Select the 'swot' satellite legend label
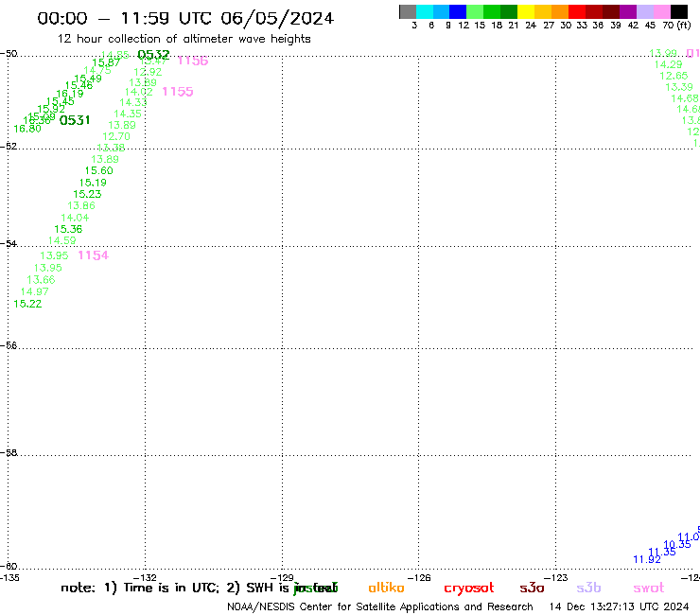Viewport: 700px width, 615px height. 649,589
